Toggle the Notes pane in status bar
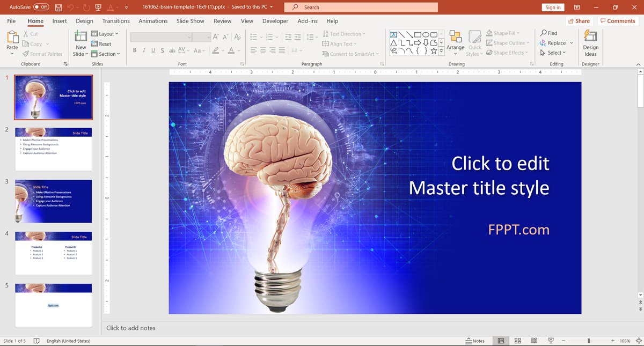 point(475,341)
